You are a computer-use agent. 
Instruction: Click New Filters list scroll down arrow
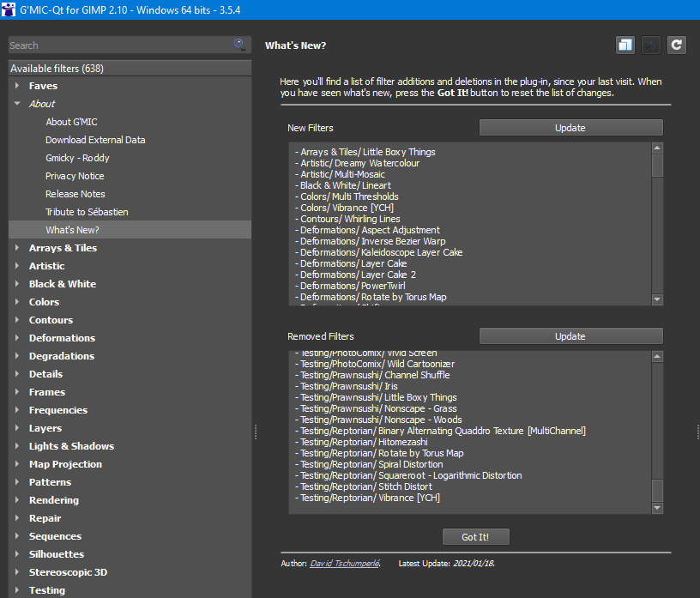657,299
